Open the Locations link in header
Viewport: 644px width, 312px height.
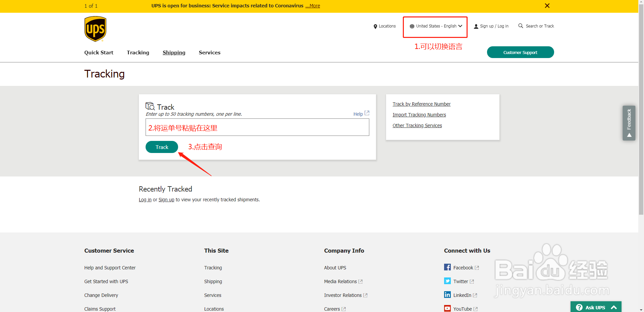[x=387, y=26]
